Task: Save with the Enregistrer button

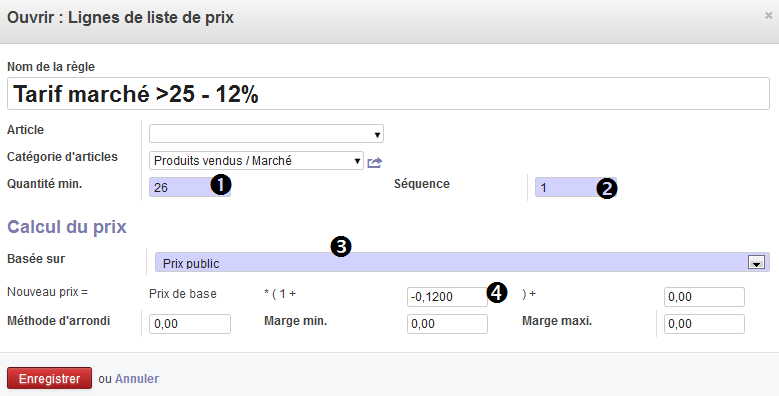Action: point(49,378)
